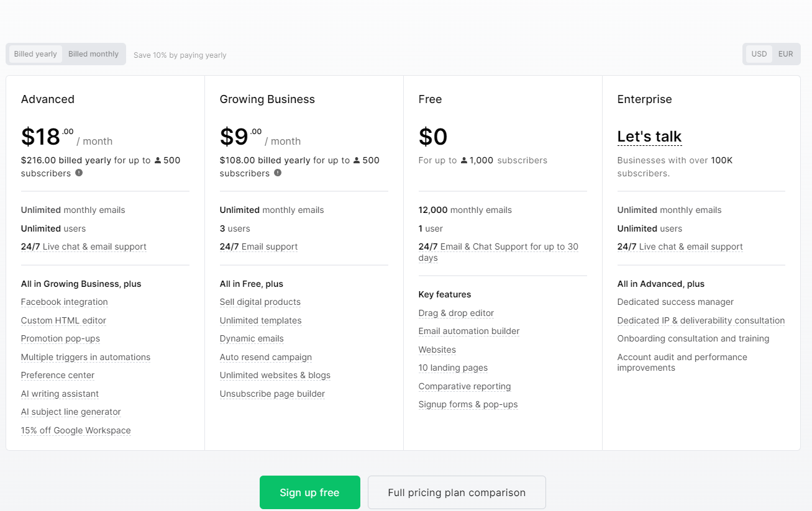This screenshot has height=511, width=812.
Task: Click Onboarding consultation and training text
Action: coord(693,339)
